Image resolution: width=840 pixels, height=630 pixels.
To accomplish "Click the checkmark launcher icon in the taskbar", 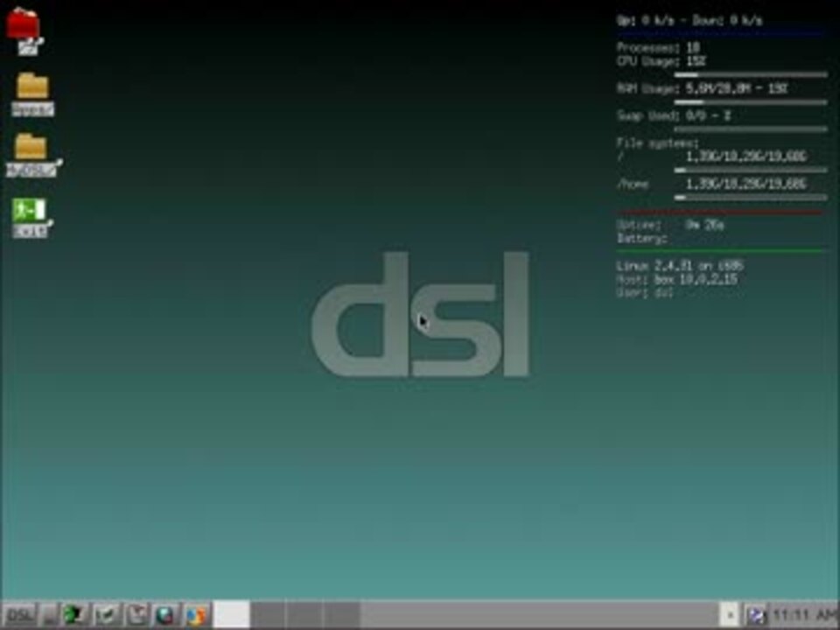I will (106, 614).
